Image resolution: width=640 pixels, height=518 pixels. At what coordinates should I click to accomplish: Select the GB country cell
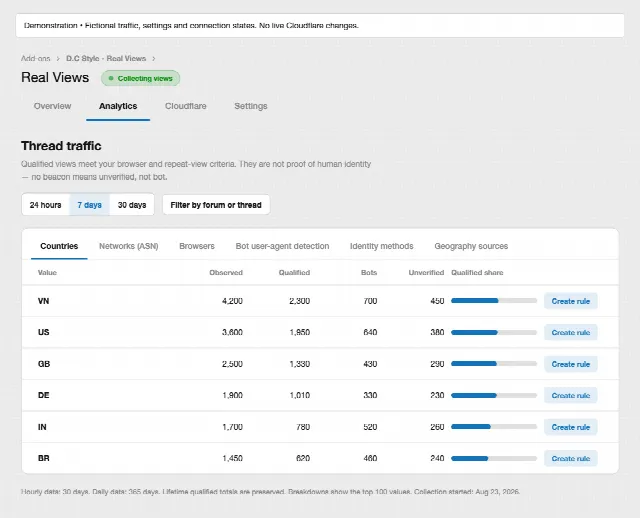click(x=44, y=364)
